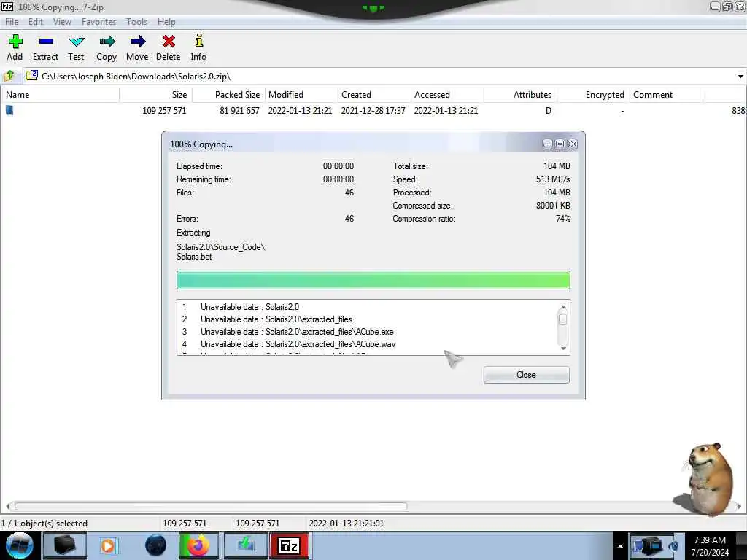Sort by Accessed column header
The height and width of the screenshot is (560, 747).
pos(447,94)
